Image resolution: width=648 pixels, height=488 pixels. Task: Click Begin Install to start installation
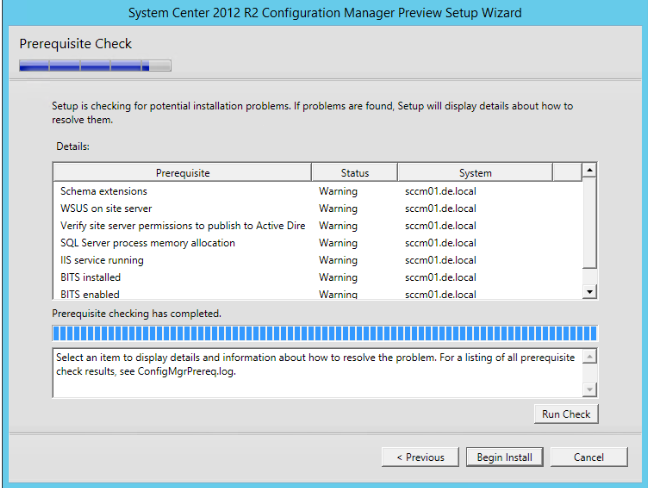pos(504,457)
